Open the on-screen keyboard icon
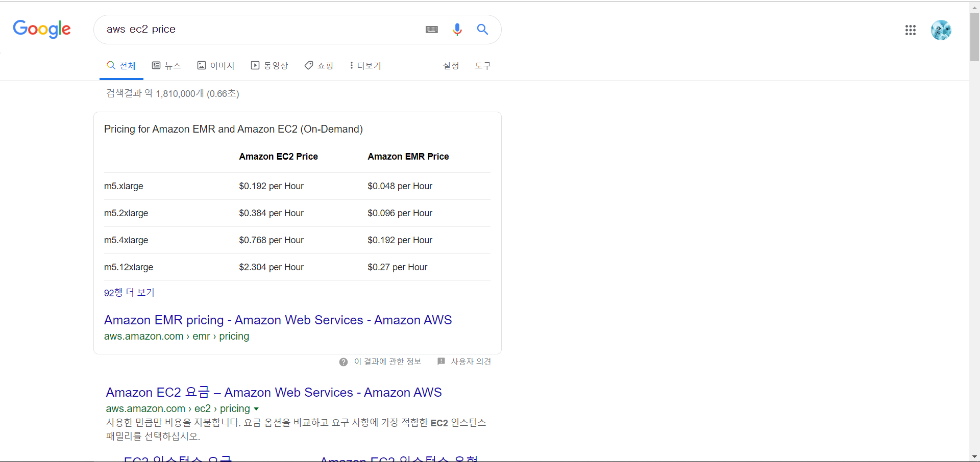Screen dimensions: 980x462 432,30
